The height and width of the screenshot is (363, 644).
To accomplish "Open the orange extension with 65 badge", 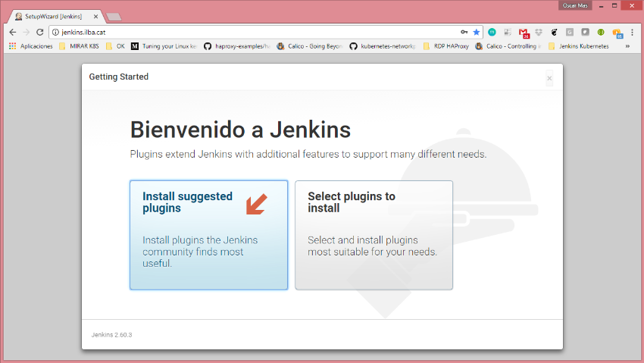I will tap(617, 33).
